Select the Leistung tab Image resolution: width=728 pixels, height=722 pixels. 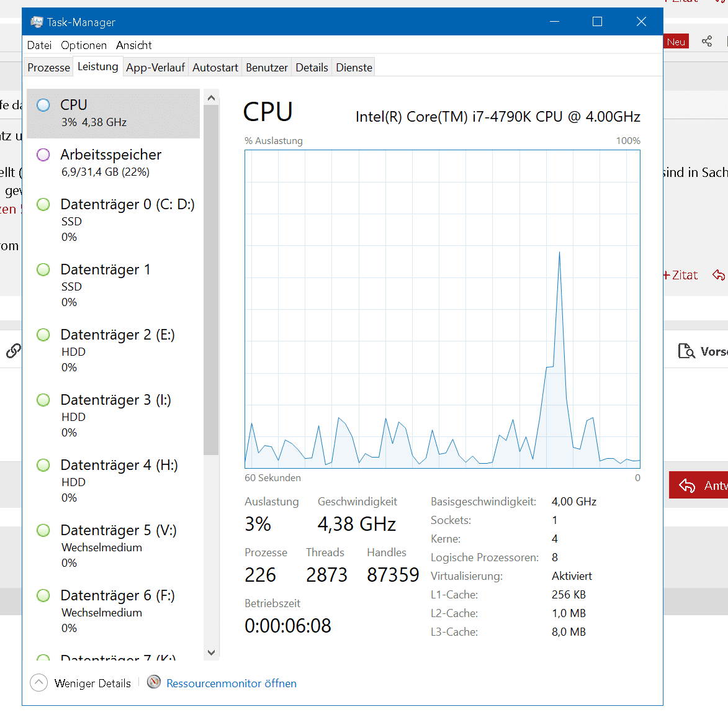click(97, 66)
